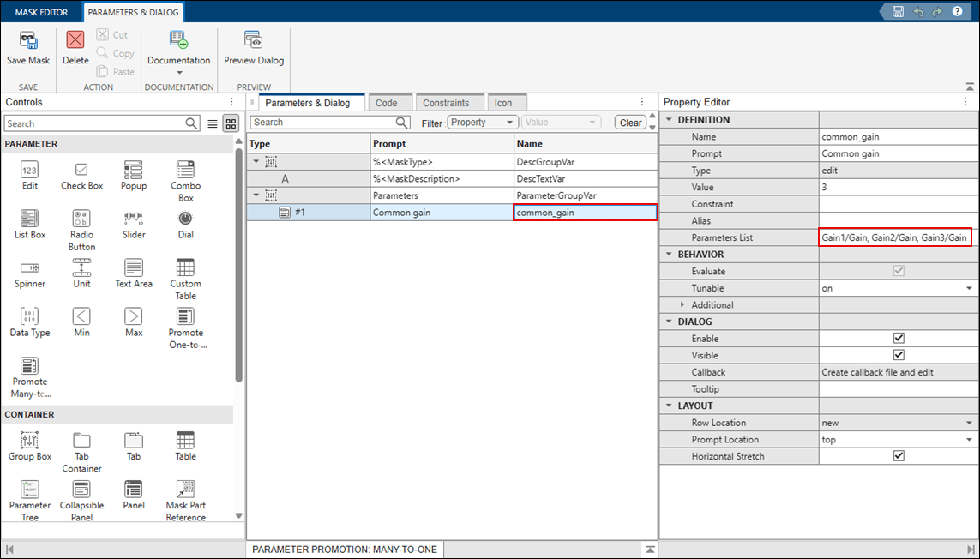Click the save icon in title bar
Screen dimensions: 980x559
898,11
